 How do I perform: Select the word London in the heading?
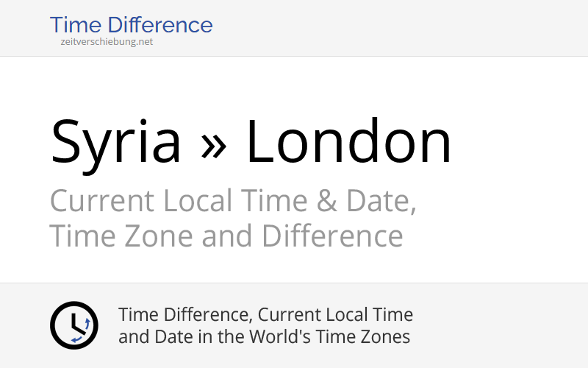(348, 142)
